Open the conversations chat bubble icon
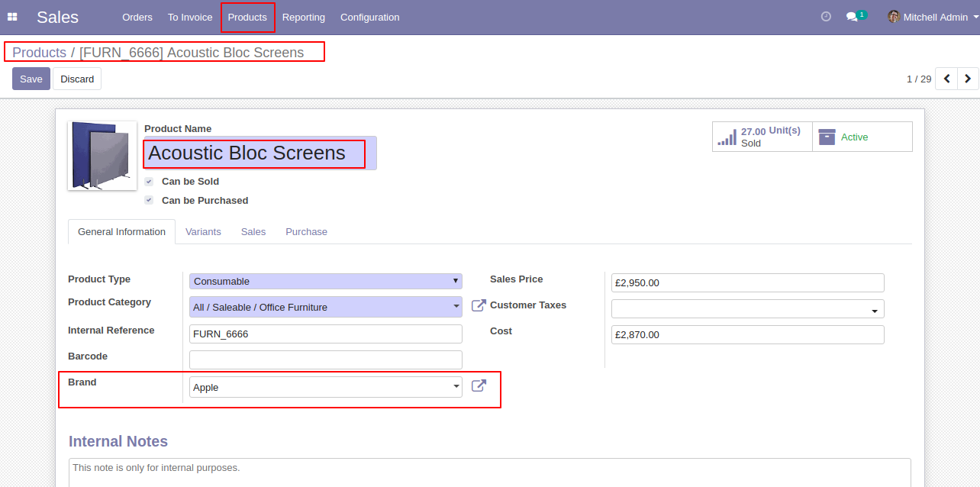 (853, 17)
